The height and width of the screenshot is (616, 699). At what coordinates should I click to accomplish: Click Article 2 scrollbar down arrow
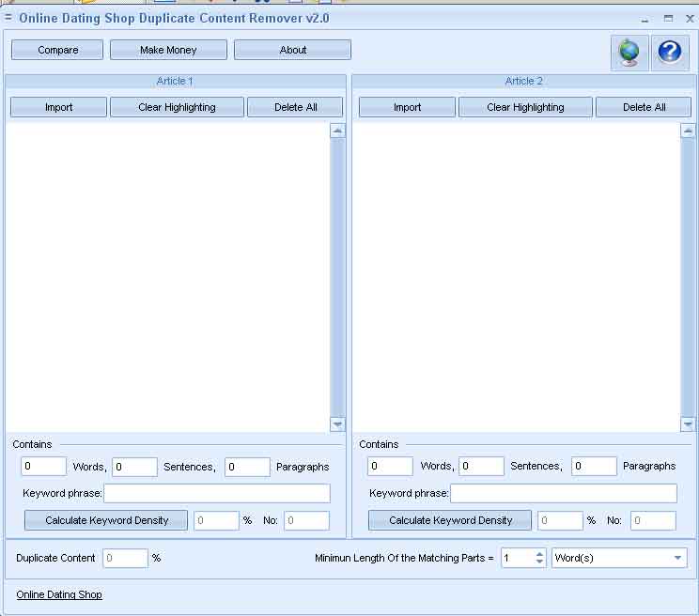pyautogui.click(x=688, y=424)
